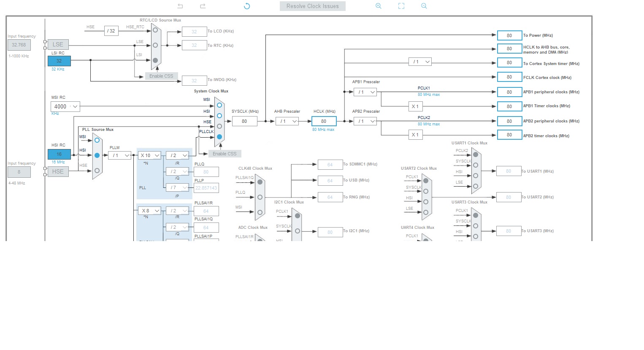The width and height of the screenshot is (644, 350).
Task: Click the redo arrow icon
Action: [203, 6]
